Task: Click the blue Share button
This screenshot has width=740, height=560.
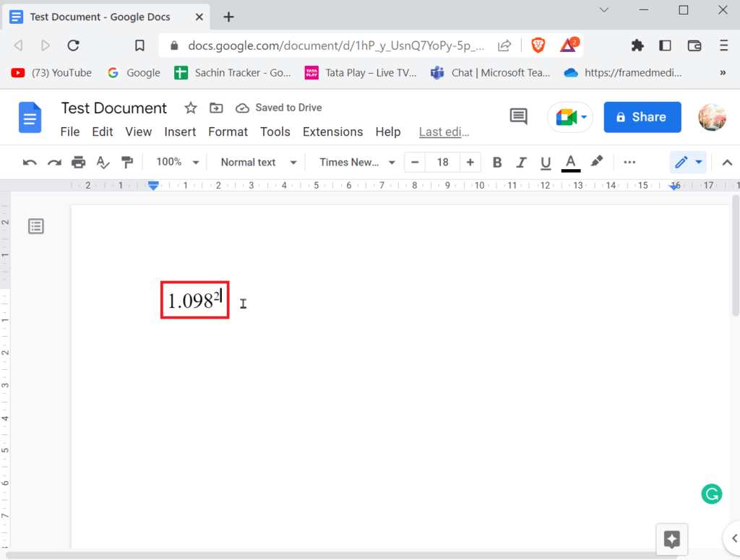Action: click(642, 117)
